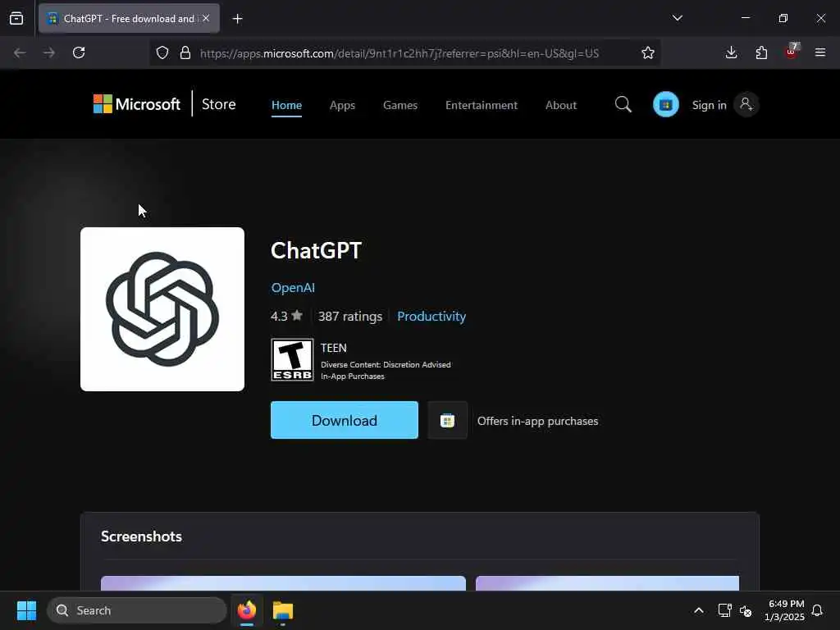Click the muted volume tray icon
The width and height of the screenshot is (840, 630).
coord(746,610)
